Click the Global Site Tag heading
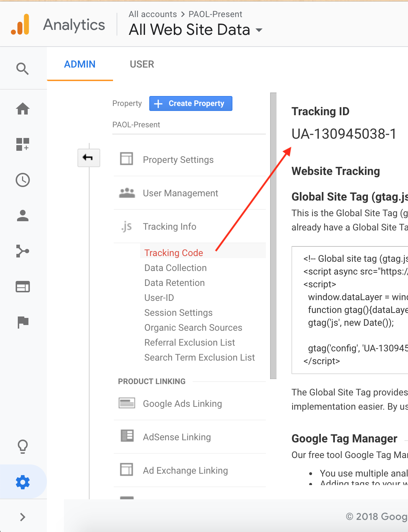Viewport: 408px width, 532px height. [350, 197]
